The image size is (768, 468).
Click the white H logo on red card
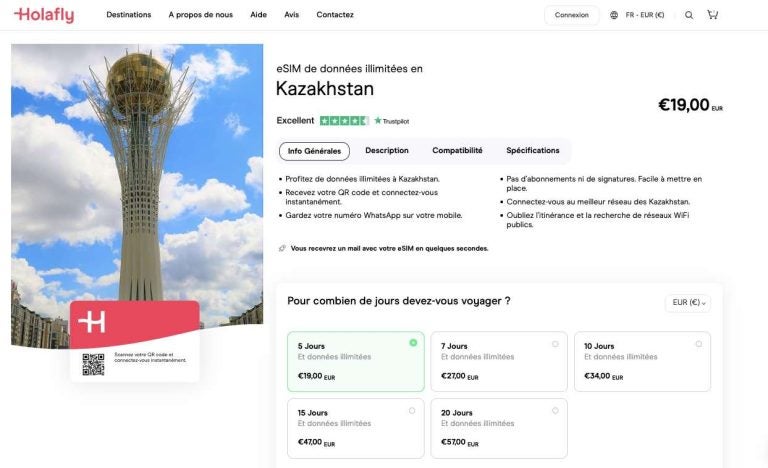tap(92, 321)
